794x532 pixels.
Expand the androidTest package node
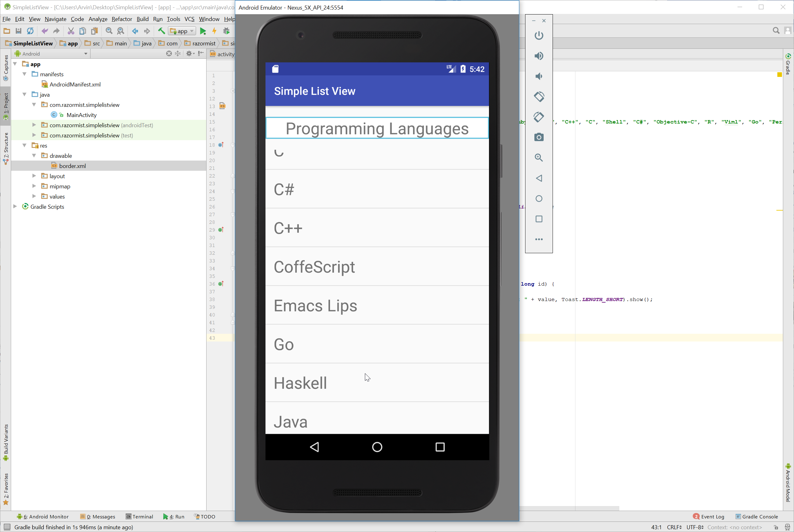pos(34,125)
